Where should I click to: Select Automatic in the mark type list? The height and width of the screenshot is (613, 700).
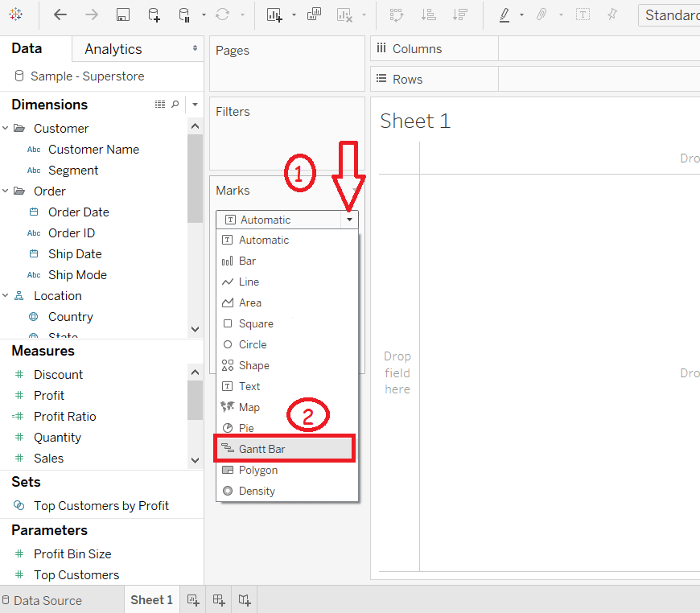click(286, 240)
